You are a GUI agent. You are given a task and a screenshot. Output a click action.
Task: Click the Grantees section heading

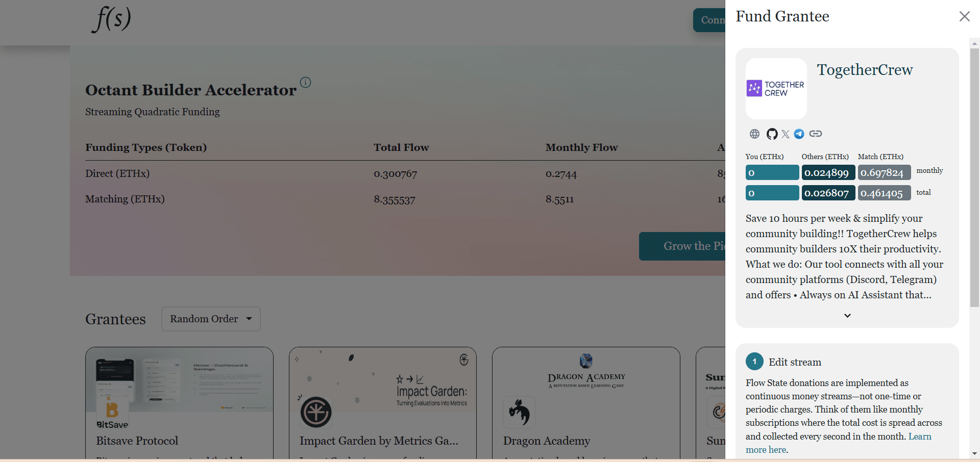115,319
